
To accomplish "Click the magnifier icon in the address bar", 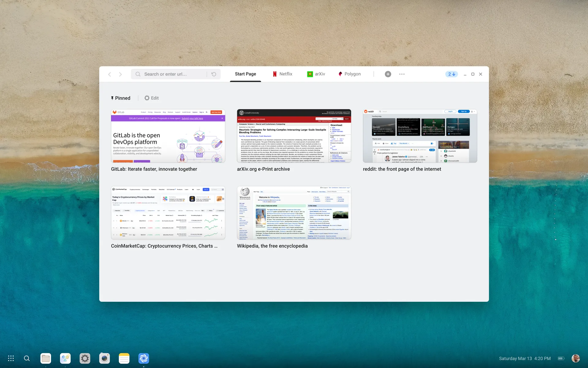I will click(138, 74).
